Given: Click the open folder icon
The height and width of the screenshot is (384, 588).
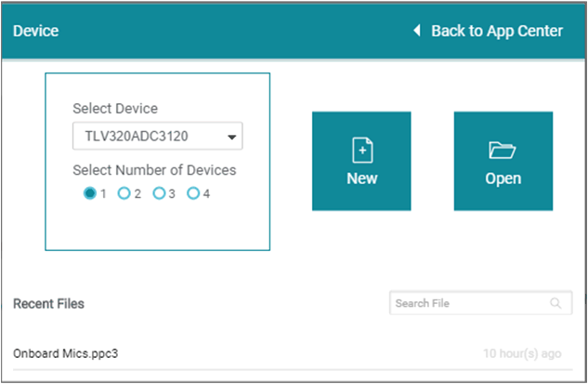Looking at the screenshot, I should (x=503, y=151).
